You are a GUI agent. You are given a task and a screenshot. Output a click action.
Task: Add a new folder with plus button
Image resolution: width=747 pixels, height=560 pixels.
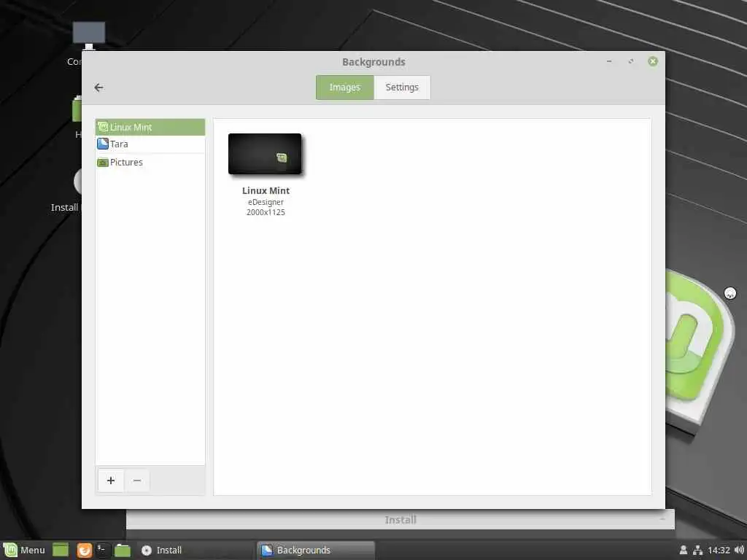tap(111, 481)
